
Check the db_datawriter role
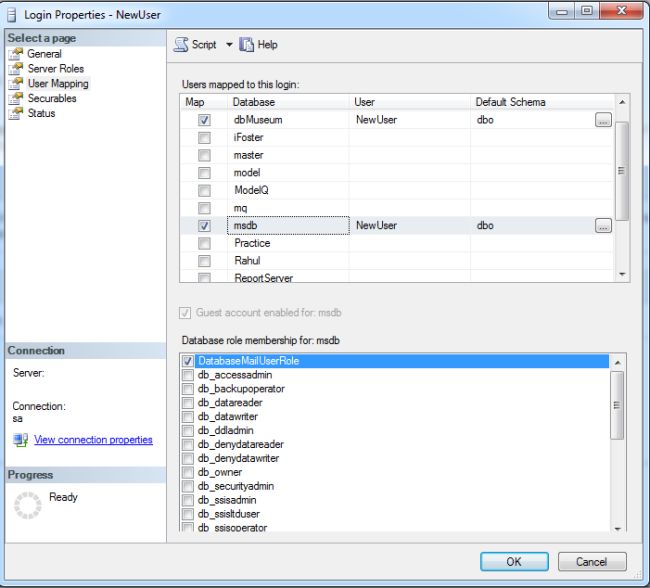(x=188, y=416)
